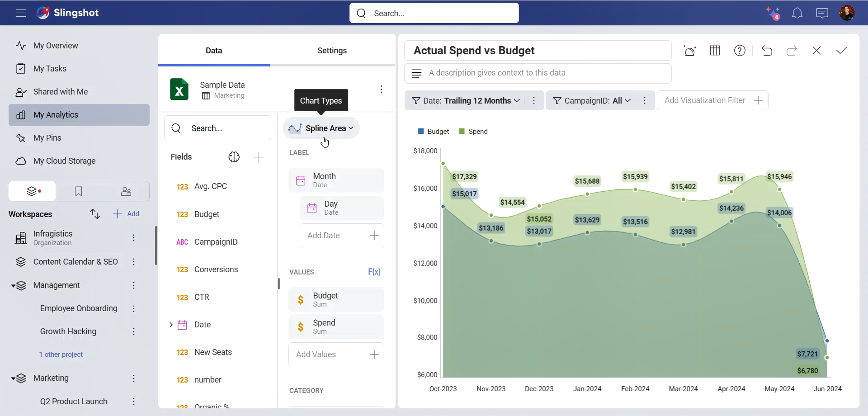Click Add Values button

click(336, 355)
